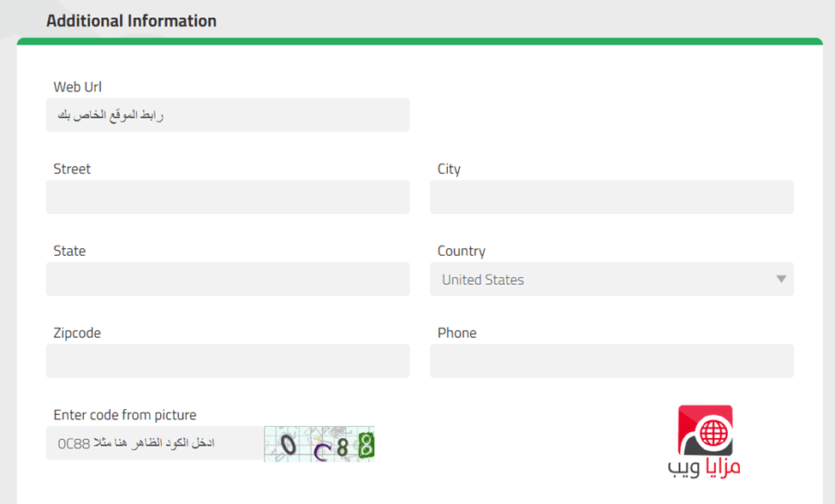Focus the captcha code entry field
The width and height of the screenshot is (835, 504).
point(154,443)
